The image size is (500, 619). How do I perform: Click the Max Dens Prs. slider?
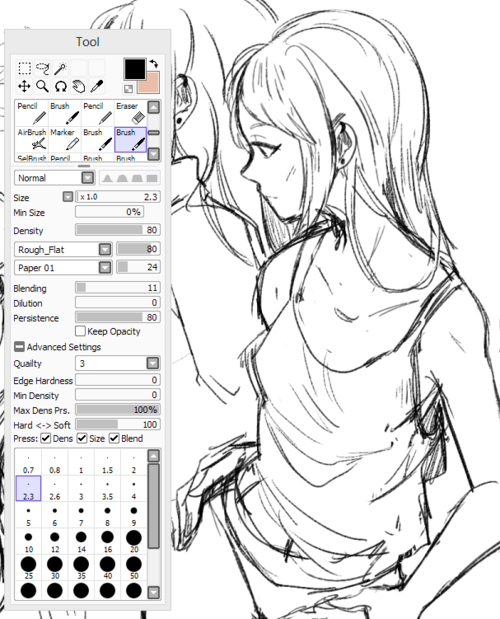[x=118, y=410]
